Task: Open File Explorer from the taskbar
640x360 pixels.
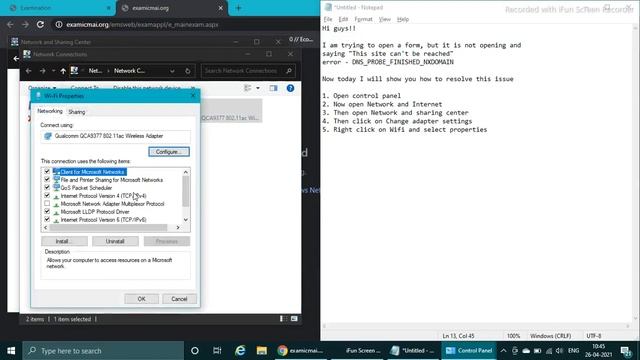Action: (x=262, y=351)
